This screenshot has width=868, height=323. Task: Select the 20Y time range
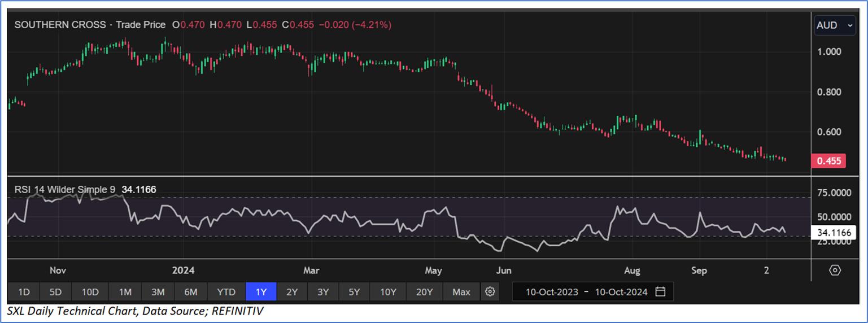[x=424, y=292]
